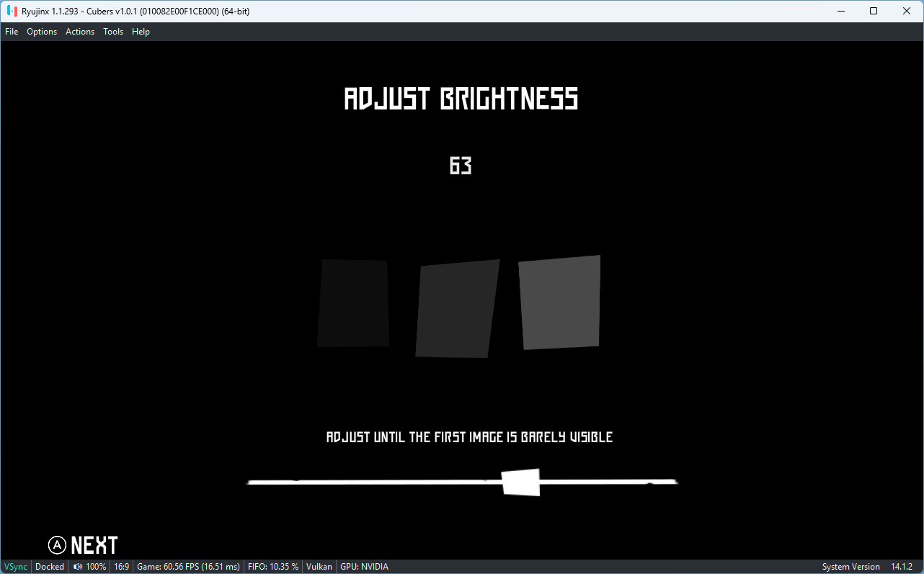Click the FIFO percentage indicator
Screen dimensions: 924x574
(272, 566)
